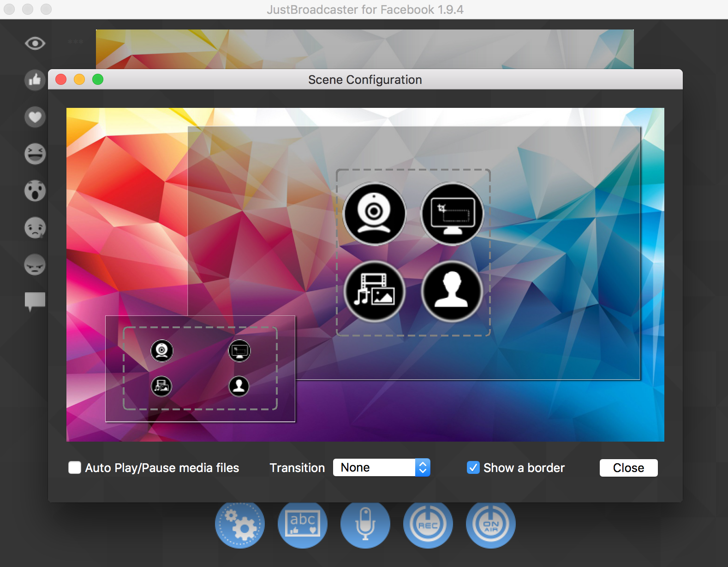Click the scene preview strip in main window
The width and height of the screenshot is (728, 567).
[x=364, y=49]
